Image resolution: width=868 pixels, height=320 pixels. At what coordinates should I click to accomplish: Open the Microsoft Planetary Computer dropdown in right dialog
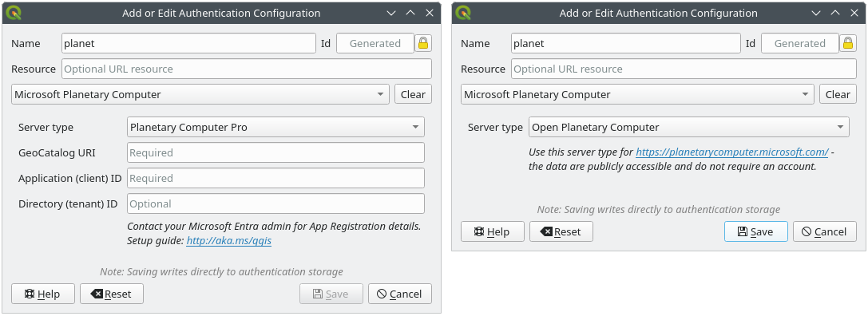pos(637,95)
